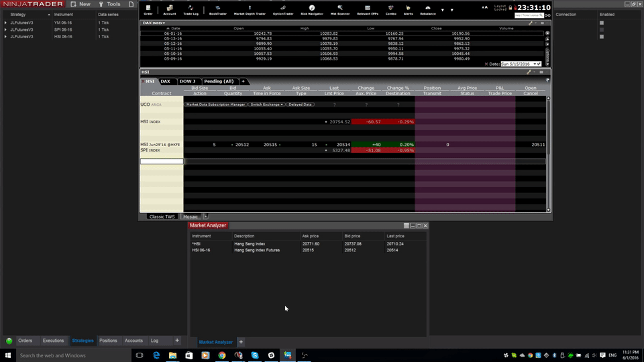Viewport: 644px width, 362px height.
Task: Add a new tab next to Pending (All)
Action: 243,81
